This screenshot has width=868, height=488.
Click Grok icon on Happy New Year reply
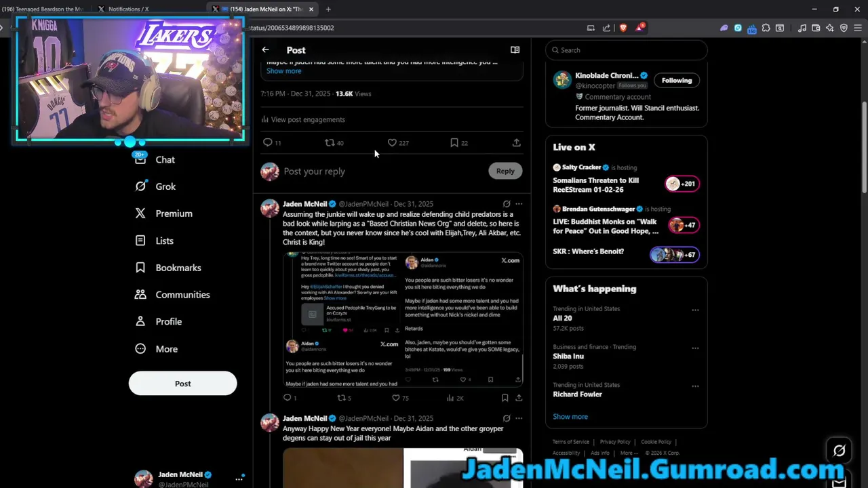[507, 418]
